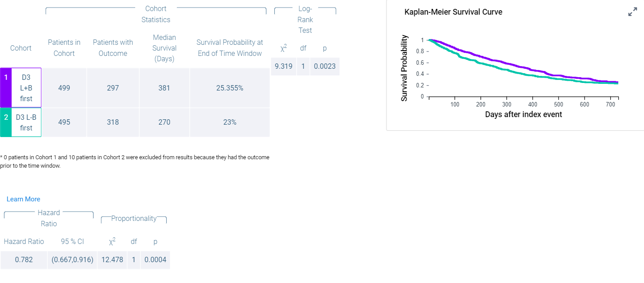Image resolution: width=644 pixels, height=283 pixels.
Task: Open the Learn More link
Action: point(23,199)
